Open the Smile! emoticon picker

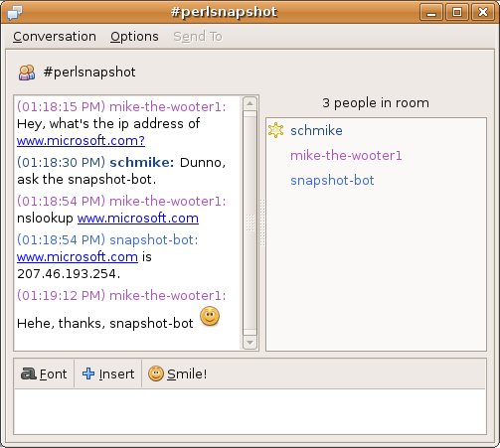tap(177, 373)
